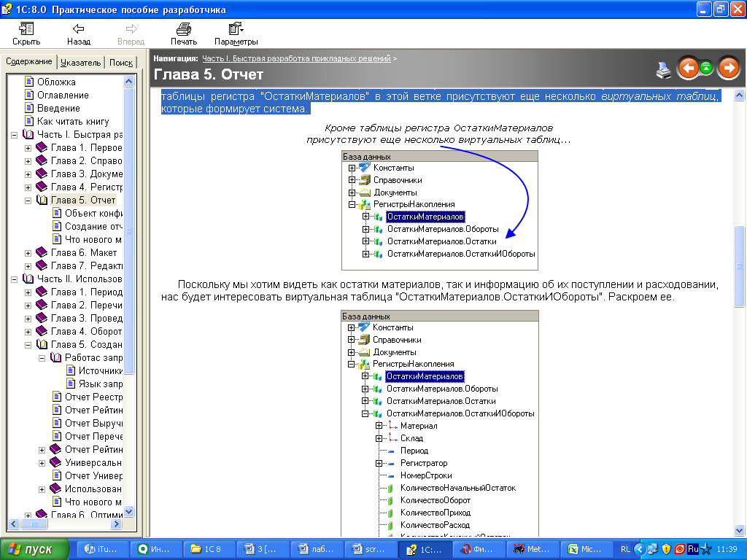Select Оглавление in the contents tree
747x560 pixels.
point(63,96)
